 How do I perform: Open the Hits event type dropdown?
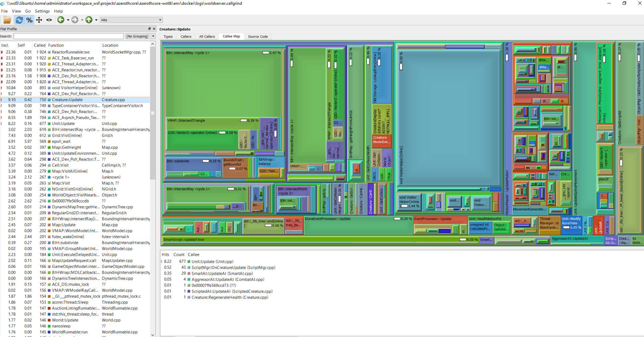pos(131,20)
